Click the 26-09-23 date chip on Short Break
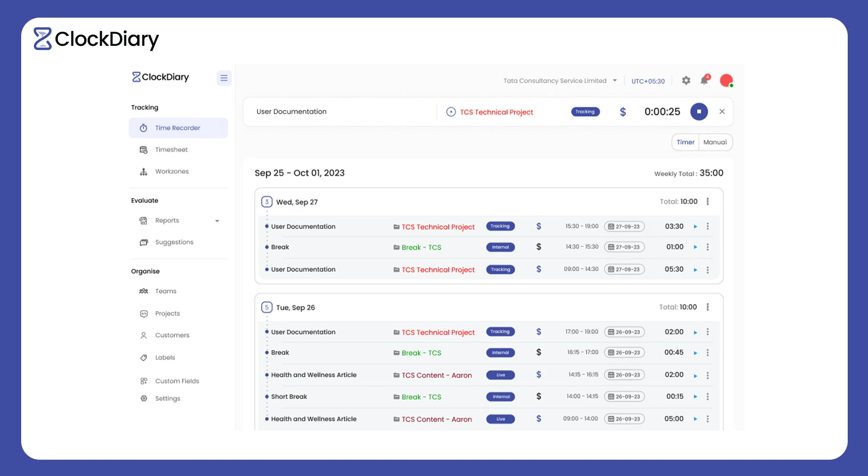The height and width of the screenshot is (476, 868). tap(624, 397)
